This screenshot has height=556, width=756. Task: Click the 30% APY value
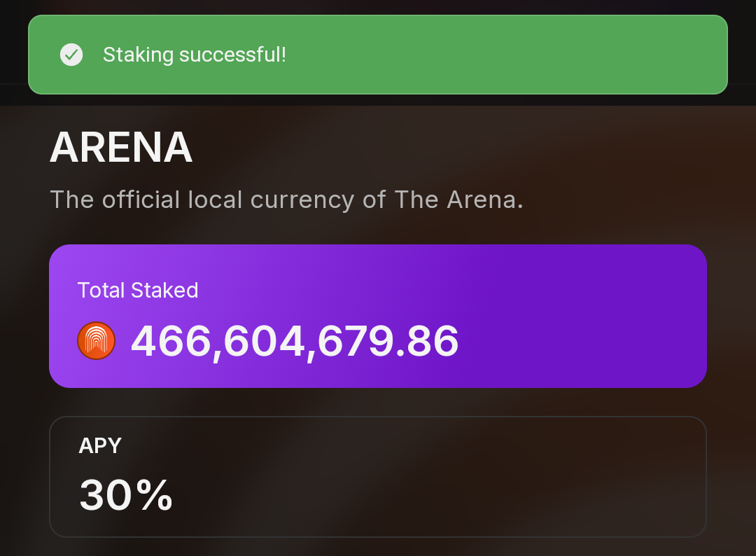click(x=126, y=495)
